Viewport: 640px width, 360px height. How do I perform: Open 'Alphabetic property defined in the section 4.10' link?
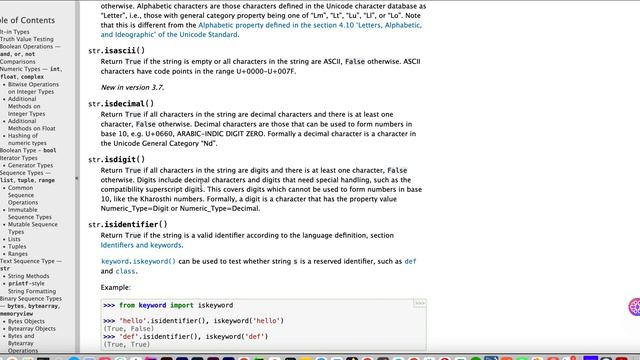(x=261, y=30)
